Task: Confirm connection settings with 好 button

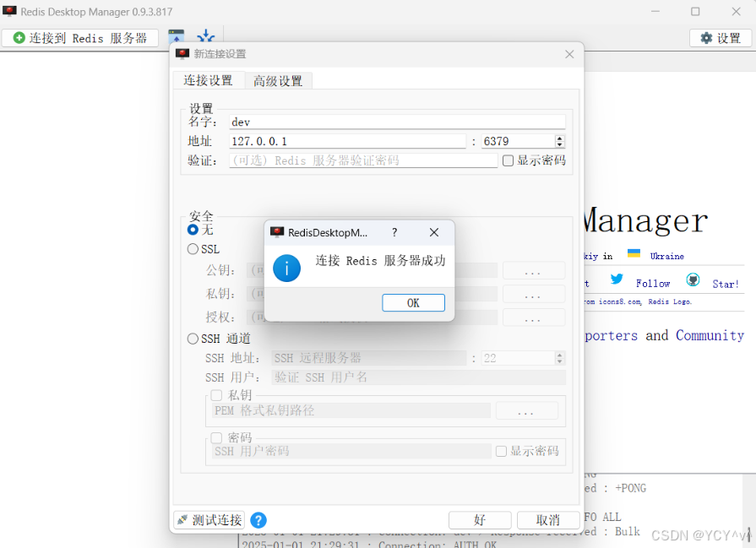Action: coord(480,520)
